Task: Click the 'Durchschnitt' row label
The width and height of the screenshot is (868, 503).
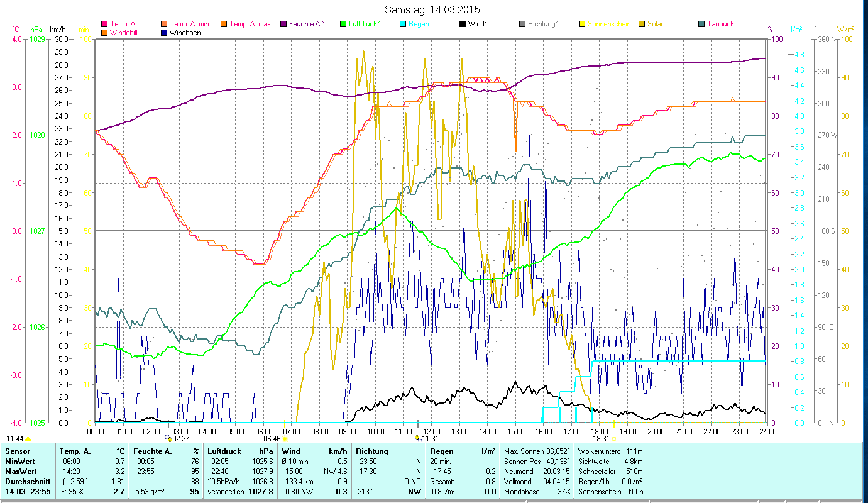Action: (x=26, y=481)
